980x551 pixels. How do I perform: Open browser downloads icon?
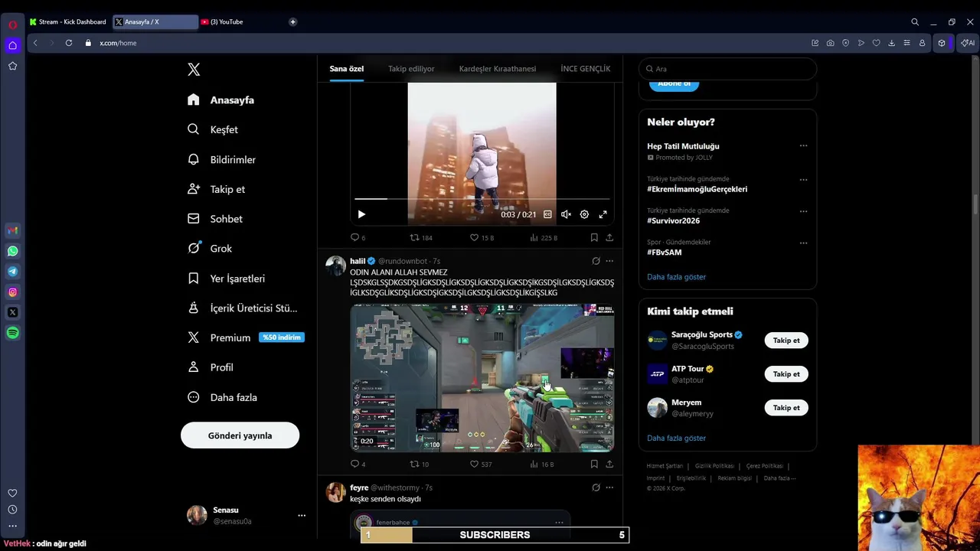point(892,43)
